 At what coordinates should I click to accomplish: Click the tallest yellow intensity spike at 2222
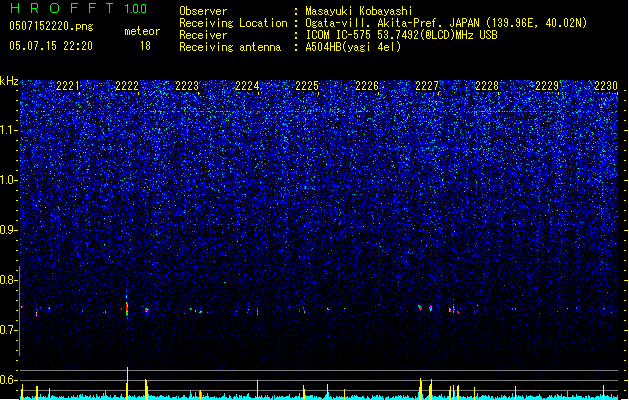click(x=128, y=382)
